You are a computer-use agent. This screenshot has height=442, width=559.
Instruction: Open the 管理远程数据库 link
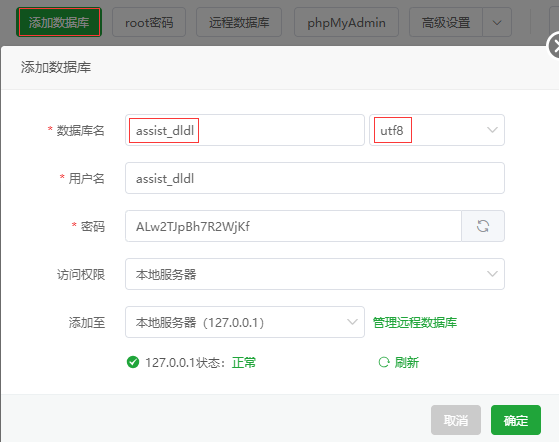click(415, 323)
